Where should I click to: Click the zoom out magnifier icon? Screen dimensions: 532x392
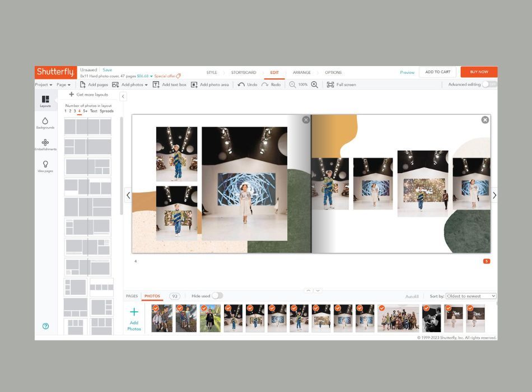(x=292, y=85)
